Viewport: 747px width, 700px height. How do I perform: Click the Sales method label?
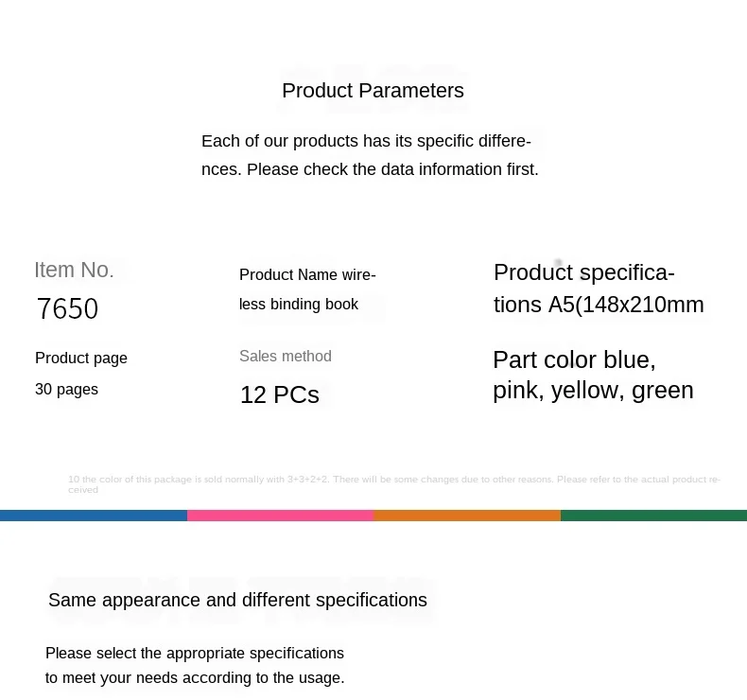click(286, 356)
